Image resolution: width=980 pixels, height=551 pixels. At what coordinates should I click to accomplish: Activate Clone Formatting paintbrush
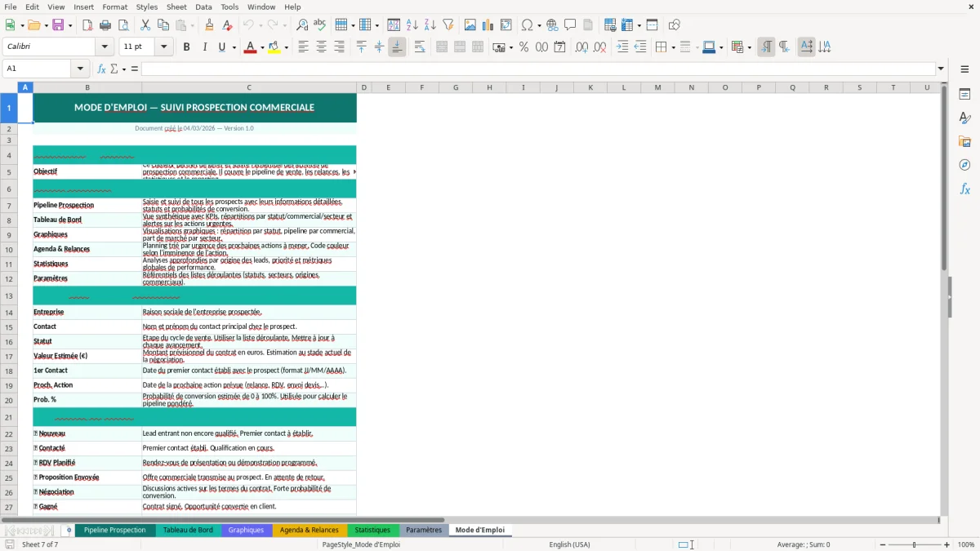click(x=209, y=25)
